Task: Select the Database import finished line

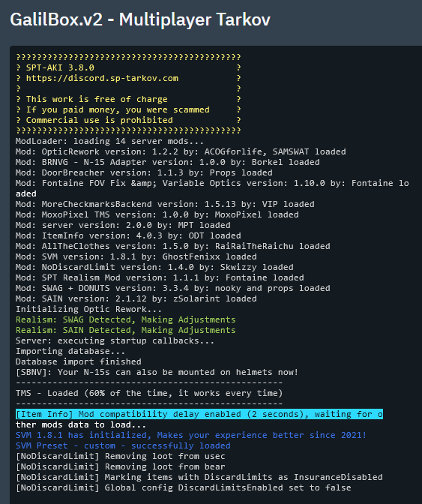Action: [79, 361]
